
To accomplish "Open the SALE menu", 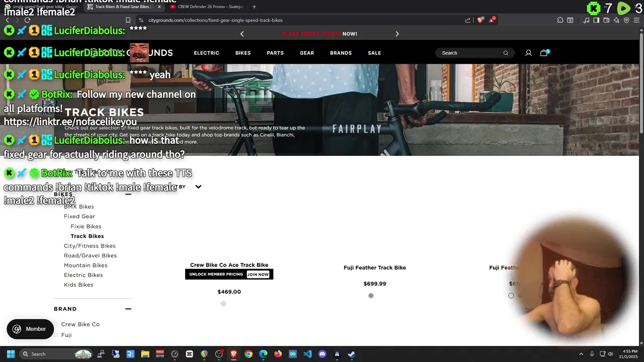I will [x=374, y=53].
